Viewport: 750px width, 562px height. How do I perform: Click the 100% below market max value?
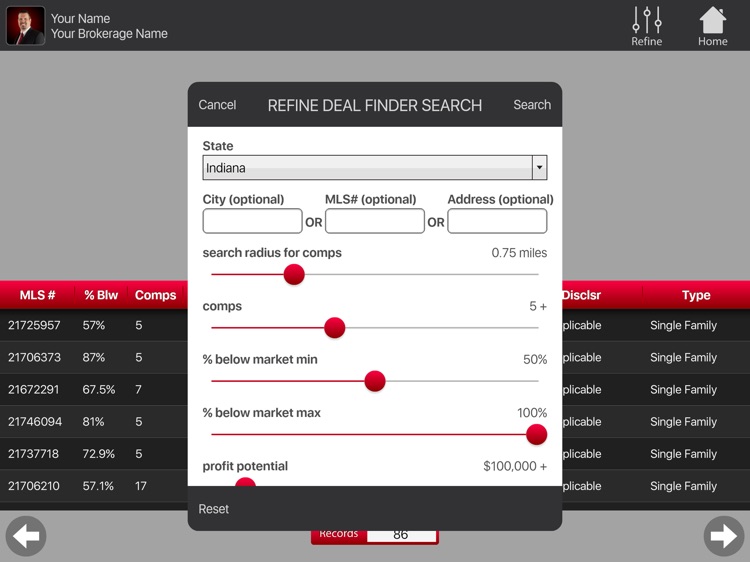click(532, 412)
